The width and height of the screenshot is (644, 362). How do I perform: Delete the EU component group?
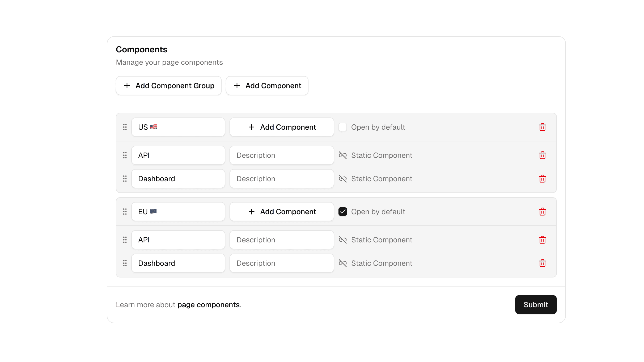[543, 212]
